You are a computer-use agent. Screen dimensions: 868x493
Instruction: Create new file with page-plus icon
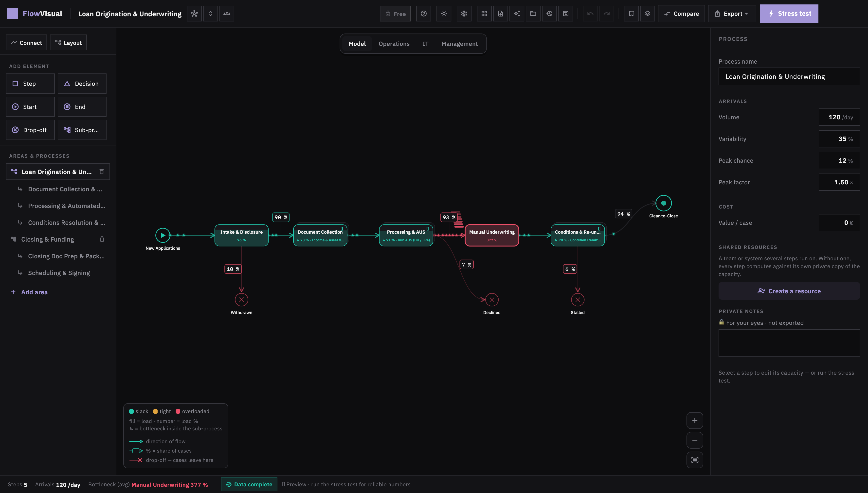501,14
